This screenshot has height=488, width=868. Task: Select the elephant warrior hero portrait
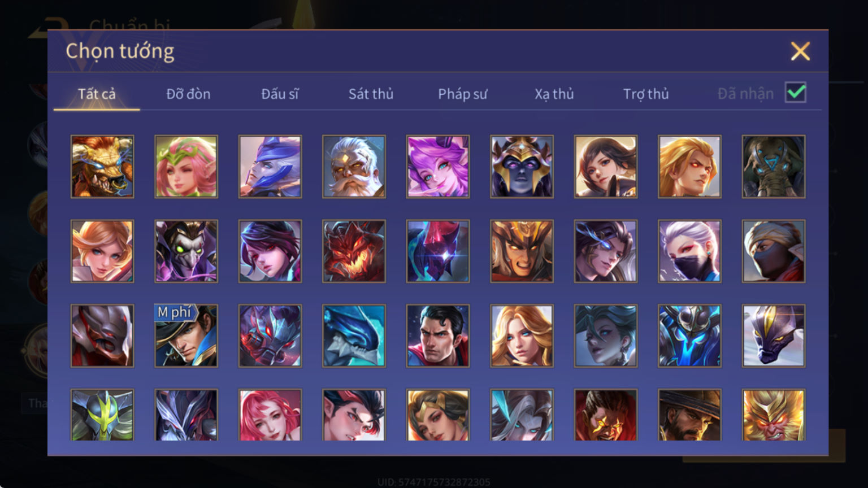click(x=774, y=167)
